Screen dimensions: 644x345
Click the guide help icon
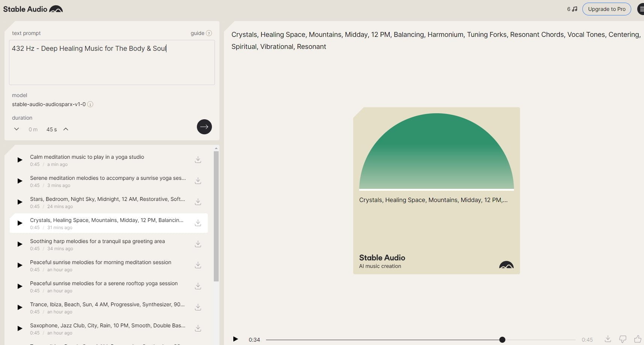(209, 33)
